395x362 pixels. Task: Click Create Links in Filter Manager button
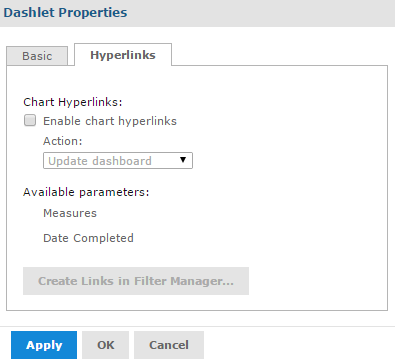click(x=136, y=281)
